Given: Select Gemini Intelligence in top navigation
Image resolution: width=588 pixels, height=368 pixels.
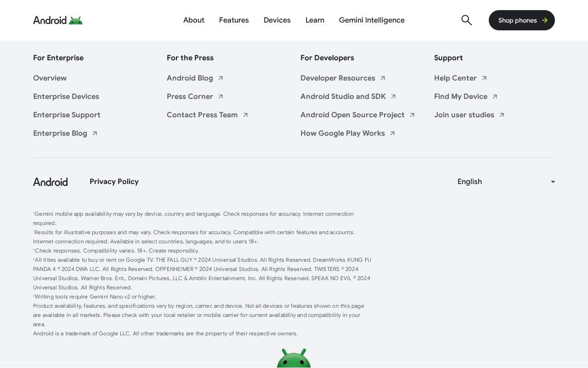Looking at the screenshot, I should point(372,20).
